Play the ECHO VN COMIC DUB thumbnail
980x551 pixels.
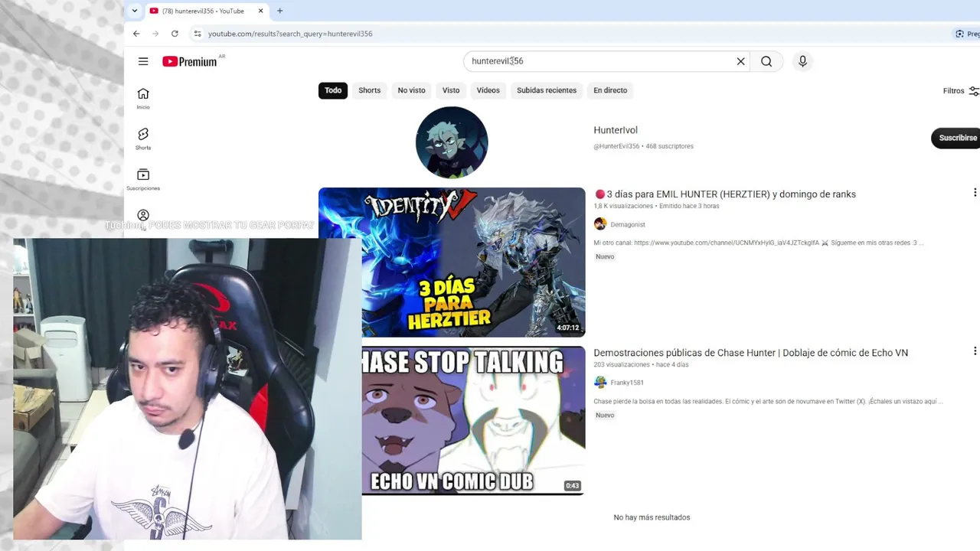tap(473, 420)
